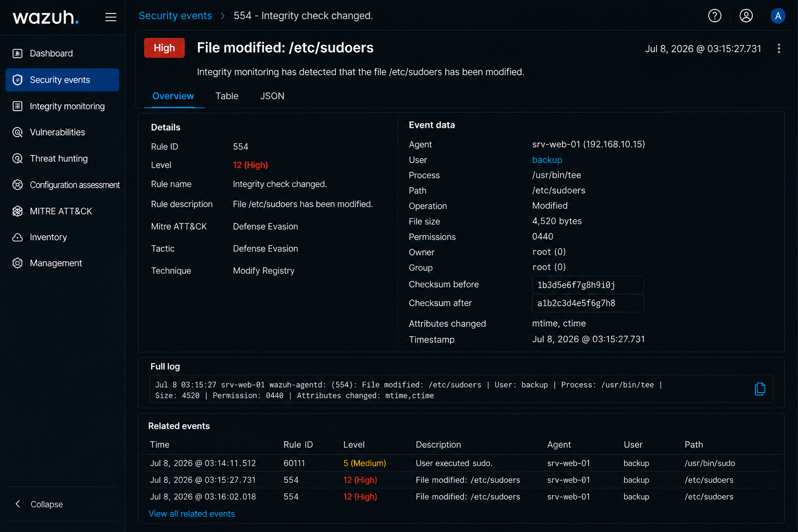Click the Security events shield icon

click(18, 80)
